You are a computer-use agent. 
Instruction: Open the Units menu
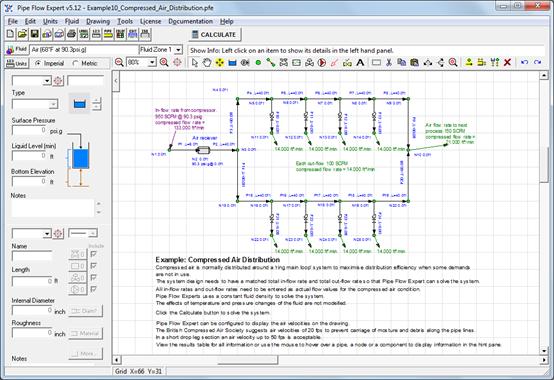(x=50, y=21)
